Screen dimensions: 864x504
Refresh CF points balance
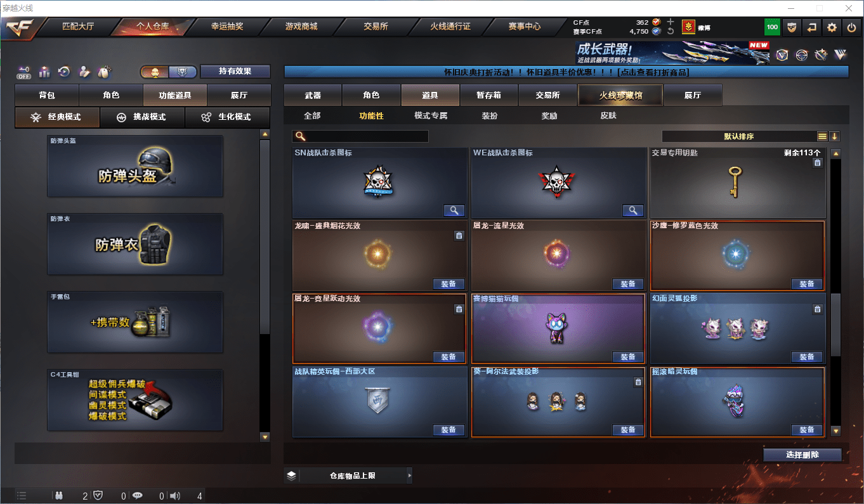pos(671,31)
